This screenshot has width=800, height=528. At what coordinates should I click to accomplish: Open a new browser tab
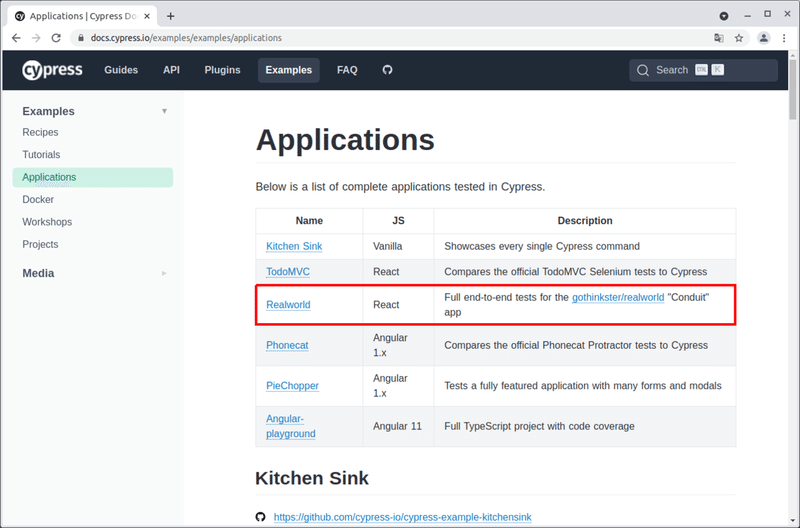click(x=170, y=16)
